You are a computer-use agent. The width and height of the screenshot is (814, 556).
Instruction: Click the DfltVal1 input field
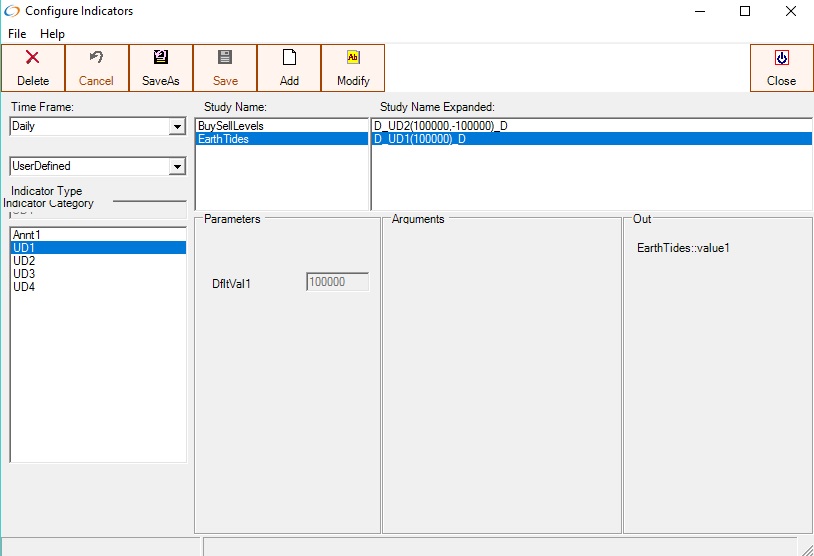(x=337, y=282)
